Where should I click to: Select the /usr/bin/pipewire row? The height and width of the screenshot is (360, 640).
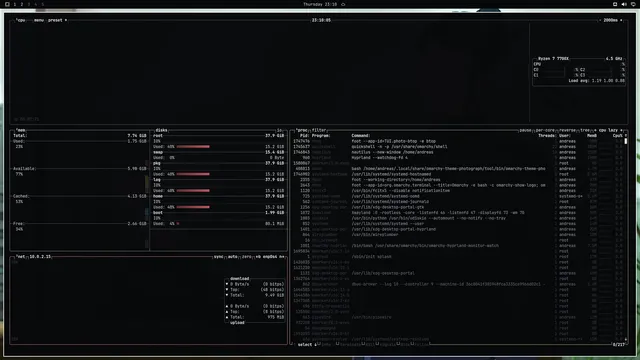[459, 317]
